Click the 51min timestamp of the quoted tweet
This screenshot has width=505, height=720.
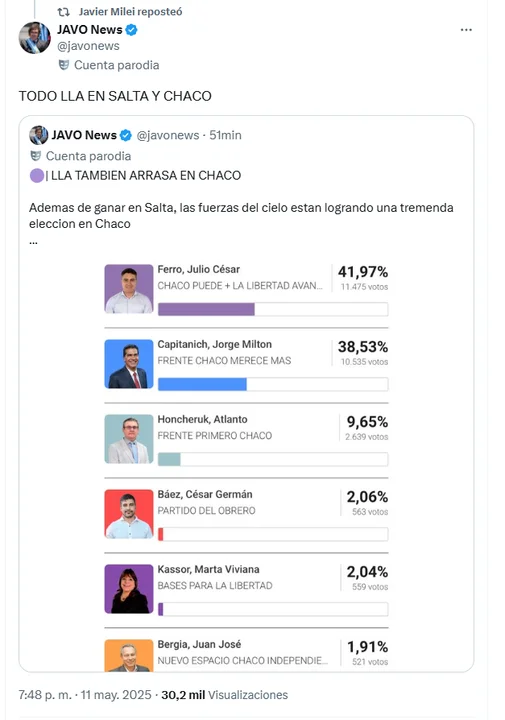point(225,135)
